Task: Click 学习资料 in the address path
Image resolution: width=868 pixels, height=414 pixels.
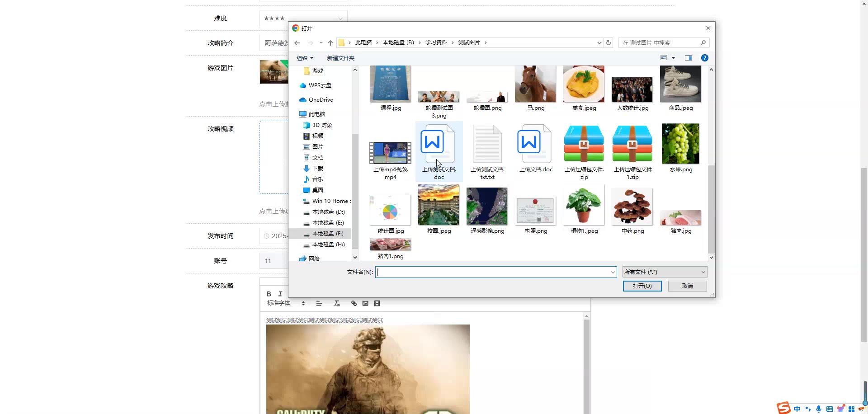Action: point(436,42)
